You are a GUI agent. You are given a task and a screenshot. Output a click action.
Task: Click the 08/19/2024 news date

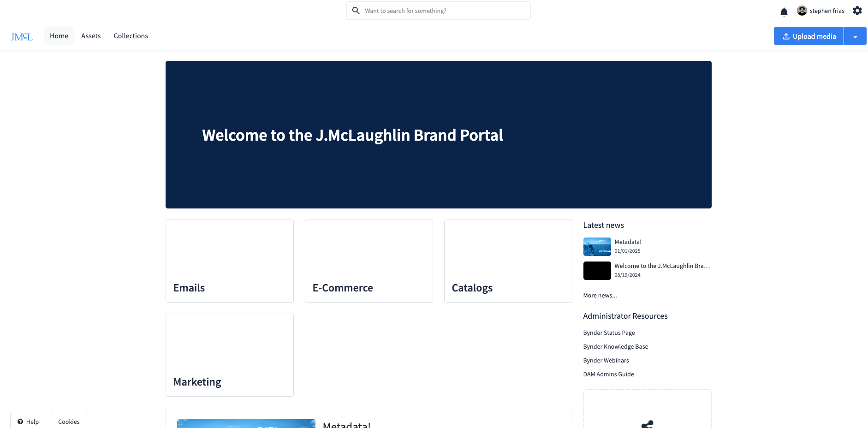click(x=627, y=275)
